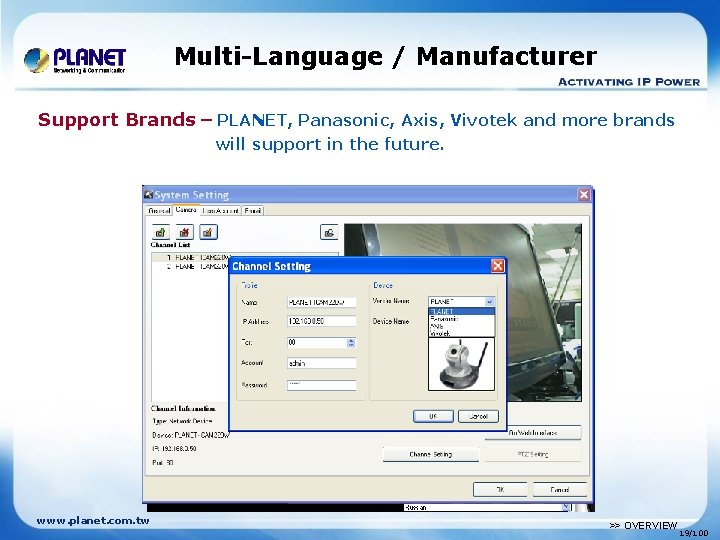Close the System Setting window
Image resolution: width=720 pixels, height=540 pixels.
584,195
